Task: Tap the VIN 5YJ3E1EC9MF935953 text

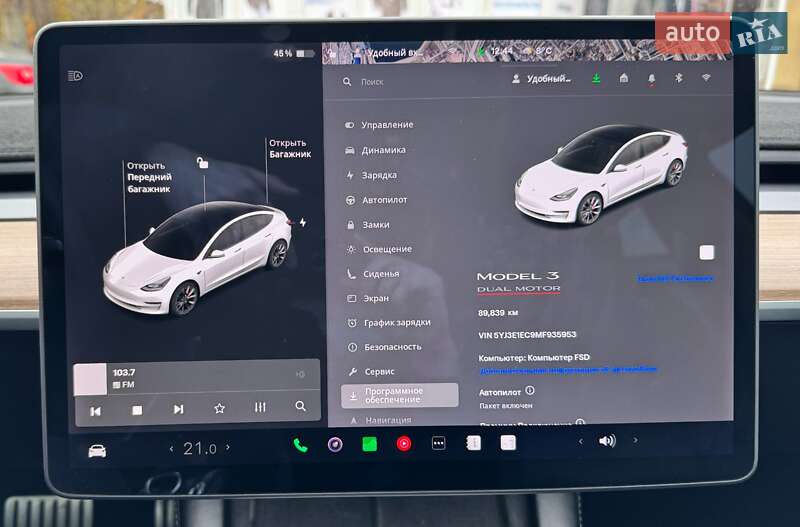Action: coord(527,335)
